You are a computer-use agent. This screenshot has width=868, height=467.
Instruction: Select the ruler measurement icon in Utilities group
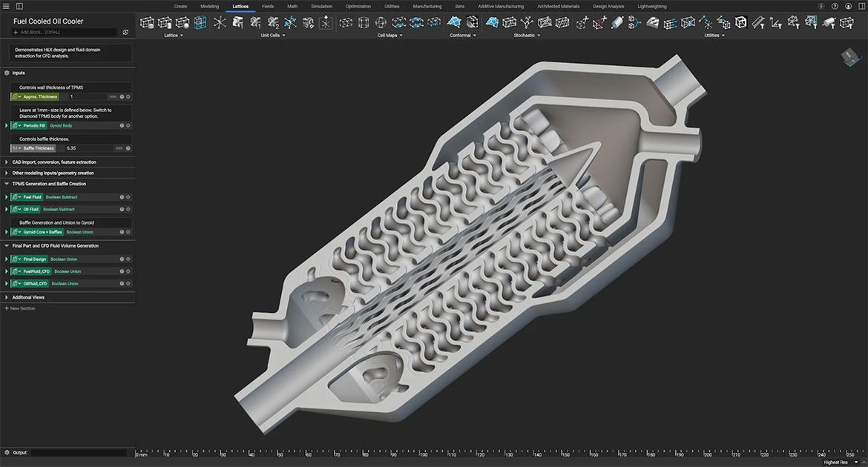tap(758, 23)
